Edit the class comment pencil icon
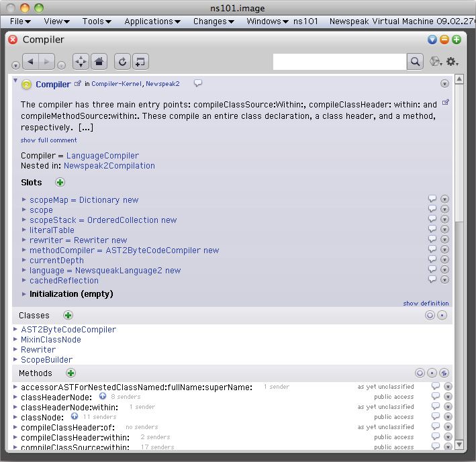This screenshot has width=476, height=462. (445, 102)
